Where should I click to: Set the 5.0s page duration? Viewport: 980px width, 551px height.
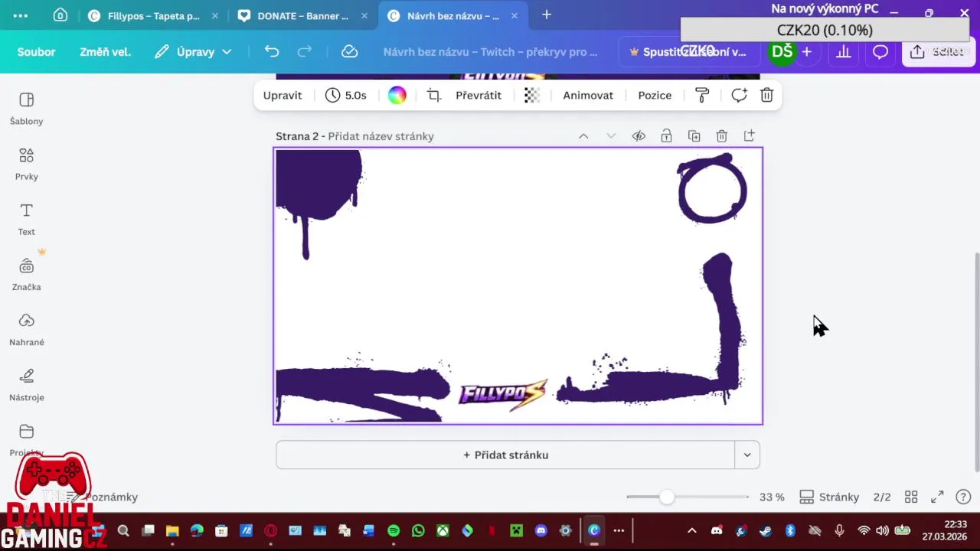click(x=346, y=95)
